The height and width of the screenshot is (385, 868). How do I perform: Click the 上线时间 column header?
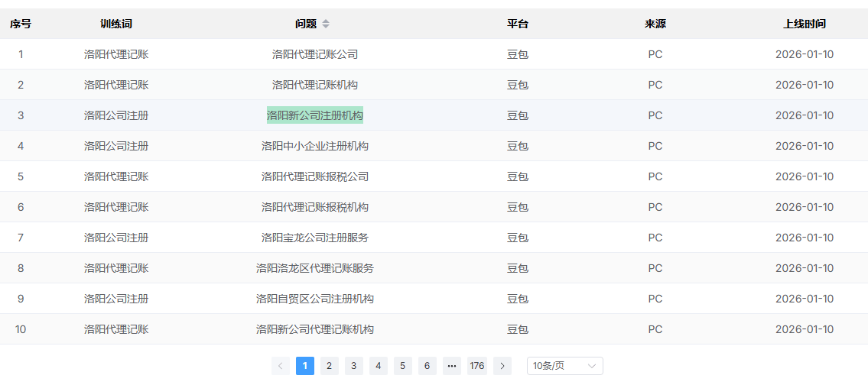tap(805, 24)
